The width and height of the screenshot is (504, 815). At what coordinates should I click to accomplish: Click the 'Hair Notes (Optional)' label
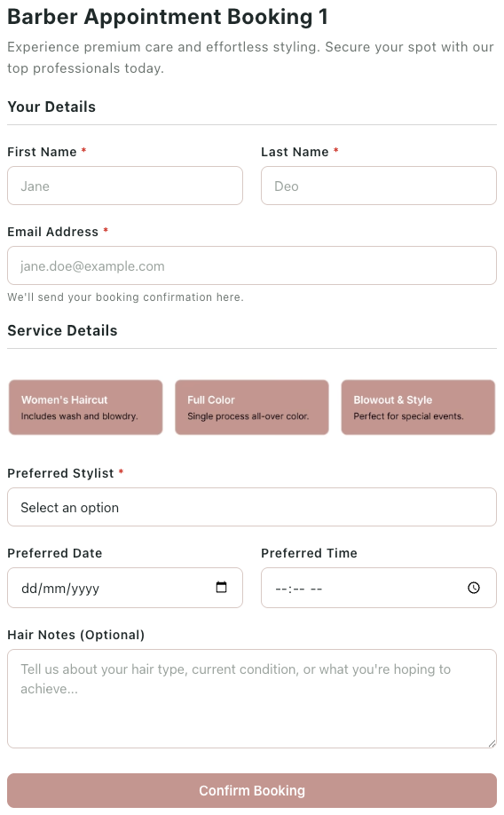pyautogui.click(x=75, y=635)
